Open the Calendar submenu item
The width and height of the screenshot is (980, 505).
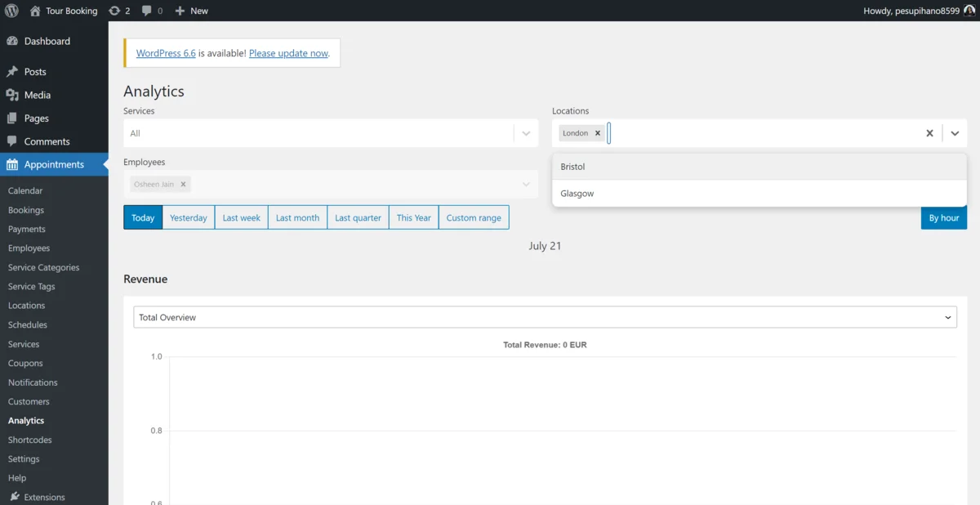tap(25, 190)
